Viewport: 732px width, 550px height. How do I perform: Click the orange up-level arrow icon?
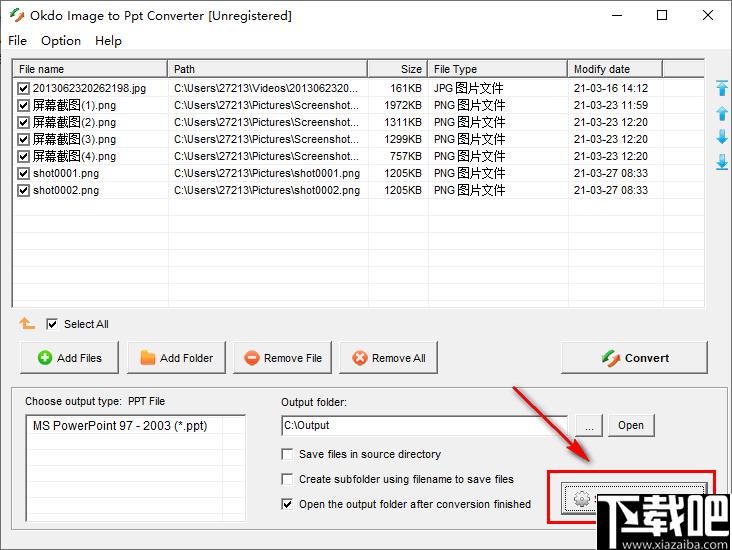click(27, 323)
